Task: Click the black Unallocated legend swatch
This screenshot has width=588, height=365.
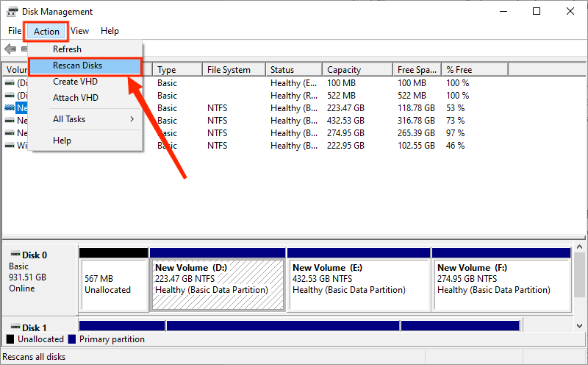Action: pyautogui.click(x=10, y=339)
